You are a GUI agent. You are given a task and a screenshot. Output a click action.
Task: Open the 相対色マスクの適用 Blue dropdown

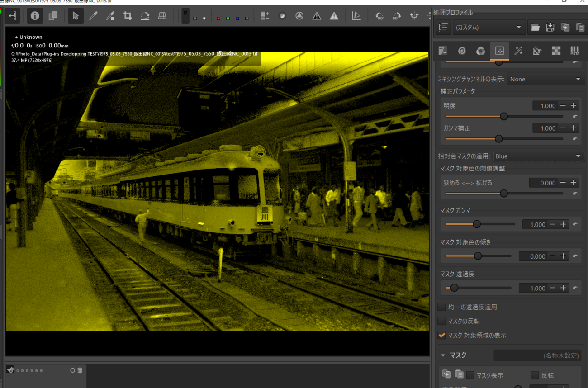tap(538, 156)
